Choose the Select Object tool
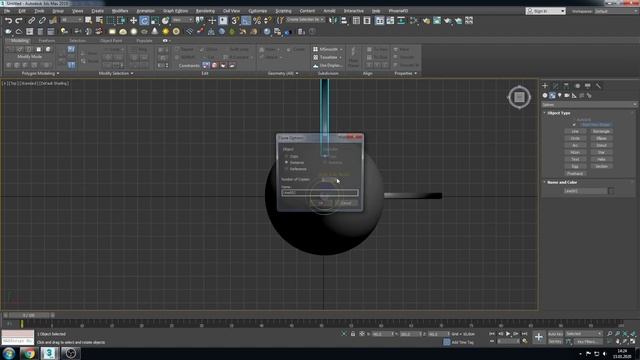The width and height of the screenshot is (640, 360). pyautogui.click(x=89, y=20)
